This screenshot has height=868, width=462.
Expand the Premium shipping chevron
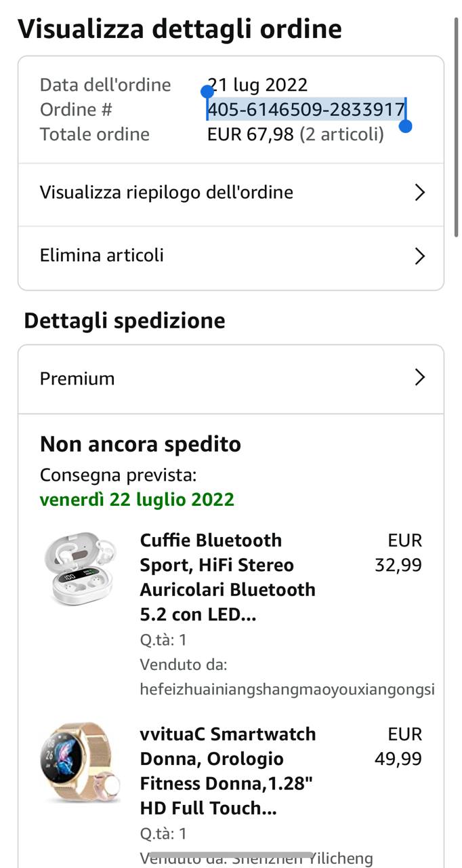pyautogui.click(x=419, y=378)
